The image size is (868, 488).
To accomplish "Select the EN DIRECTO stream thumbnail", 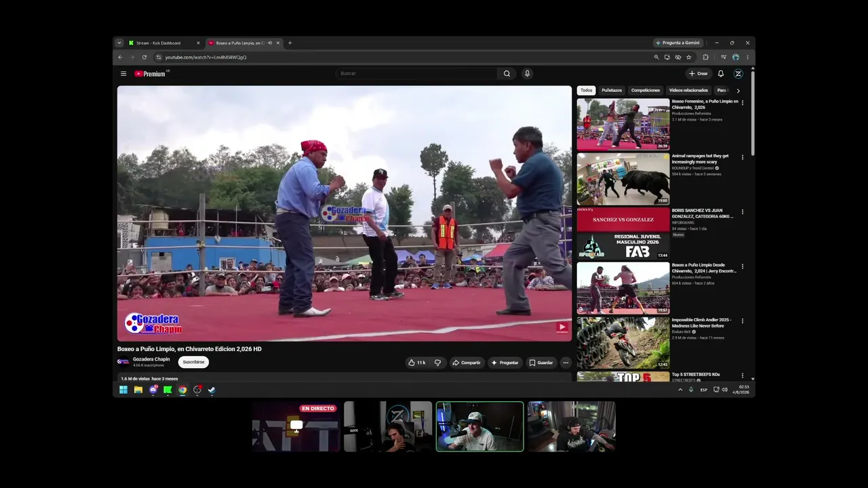I will 296,426.
